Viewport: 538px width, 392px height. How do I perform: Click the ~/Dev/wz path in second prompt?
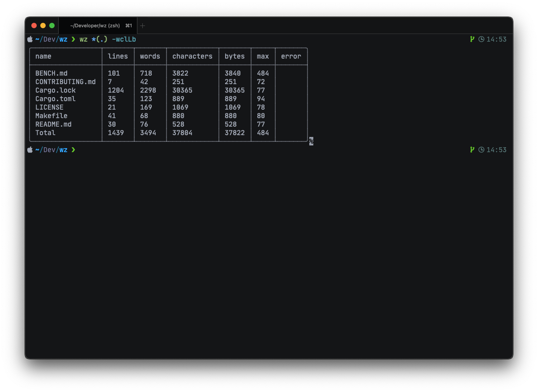tap(51, 150)
